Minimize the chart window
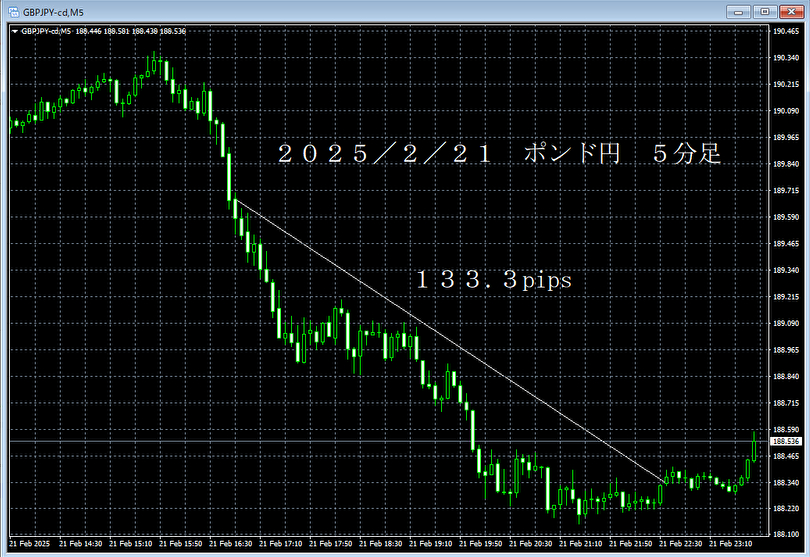Image resolution: width=810 pixels, height=557 pixels. click(738, 11)
